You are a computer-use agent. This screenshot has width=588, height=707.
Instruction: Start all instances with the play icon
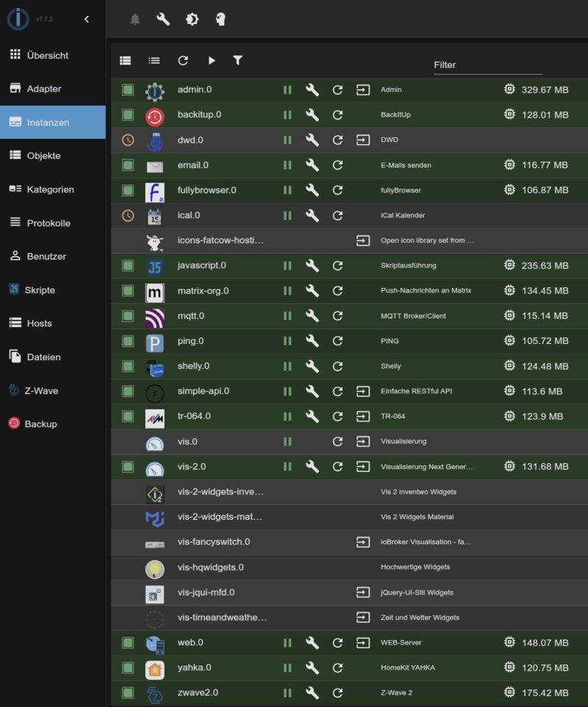(x=211, y=61)
